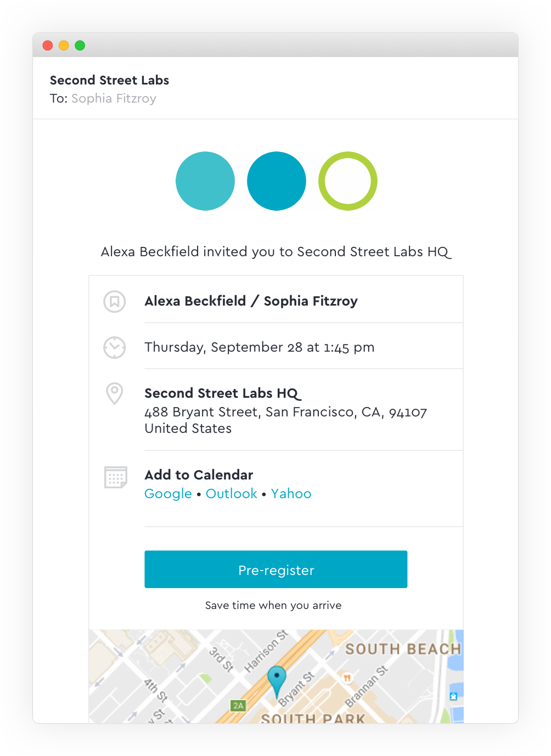Add event to Yahoo calendar

[291, 494]
